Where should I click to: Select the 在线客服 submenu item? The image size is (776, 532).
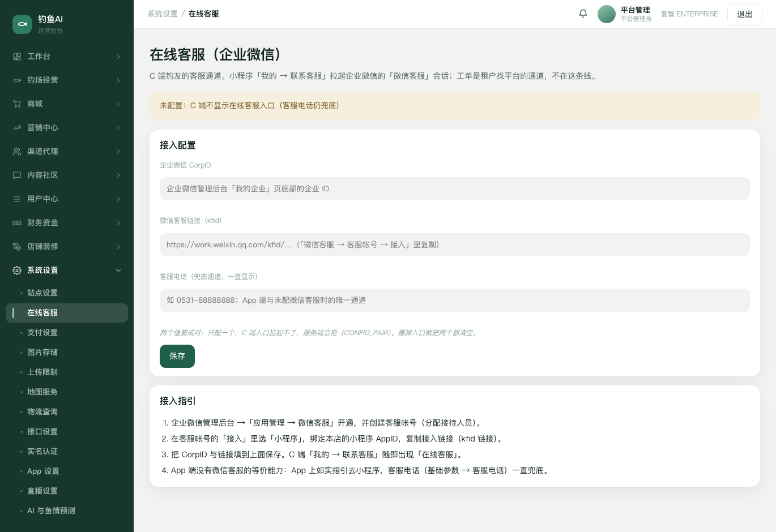[x=67, y=313]
